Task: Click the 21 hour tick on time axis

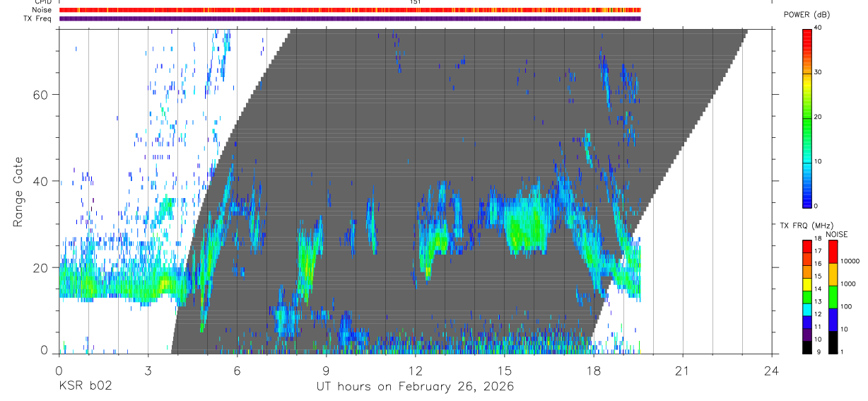Action: pos(682,371)
